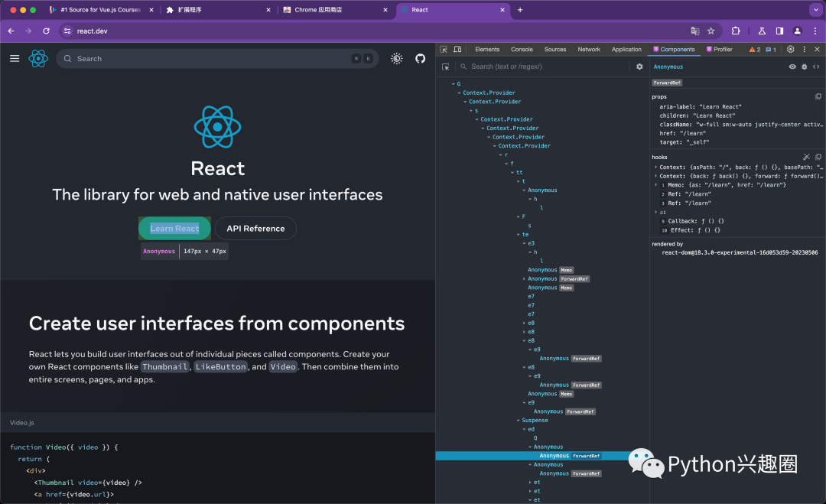
Task: Open the hamburger menu on react.dev
Action: tap(15, 58)
